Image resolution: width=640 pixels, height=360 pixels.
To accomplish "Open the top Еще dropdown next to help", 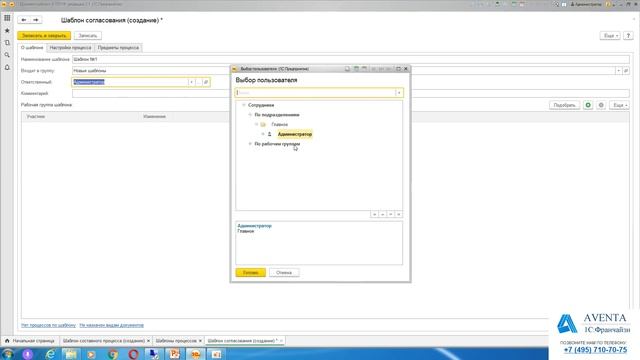I will click(610, 36).
